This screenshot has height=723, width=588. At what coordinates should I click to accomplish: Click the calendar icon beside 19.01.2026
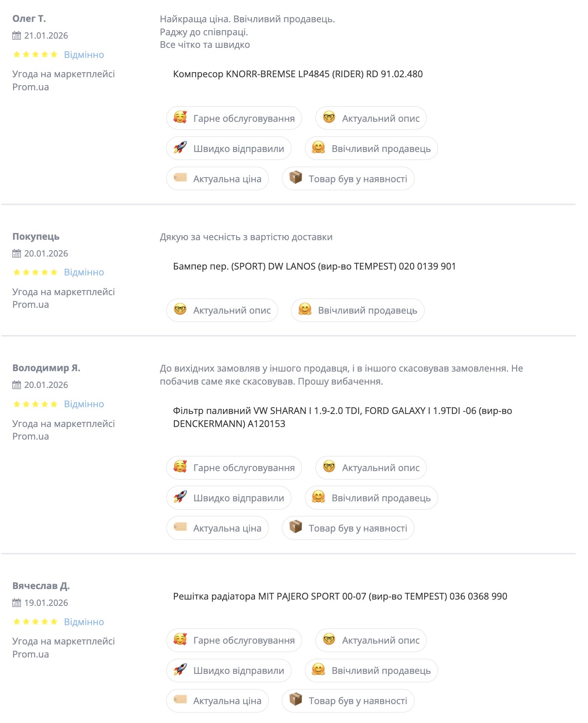point(16,603)
